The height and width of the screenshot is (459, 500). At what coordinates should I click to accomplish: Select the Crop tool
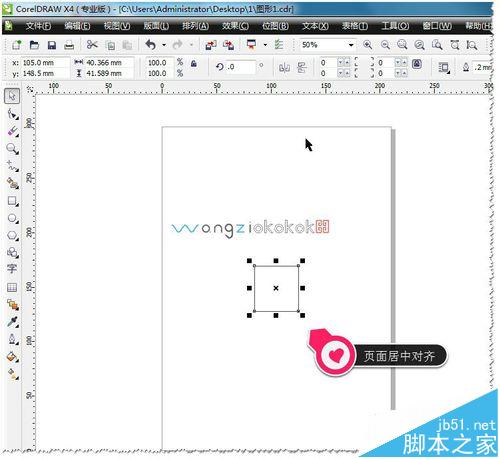pos(13,131)
